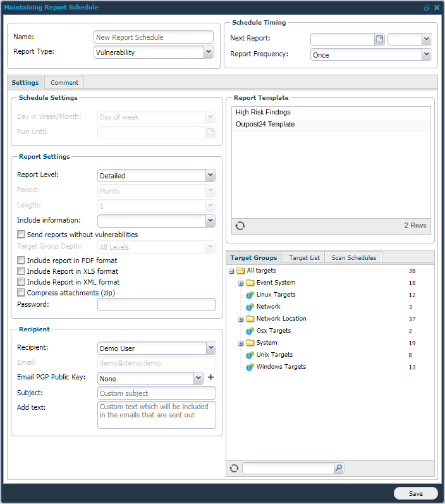Open the Target List tab
445x504 pixels.
pyautogui.click(x=304, y=257)
